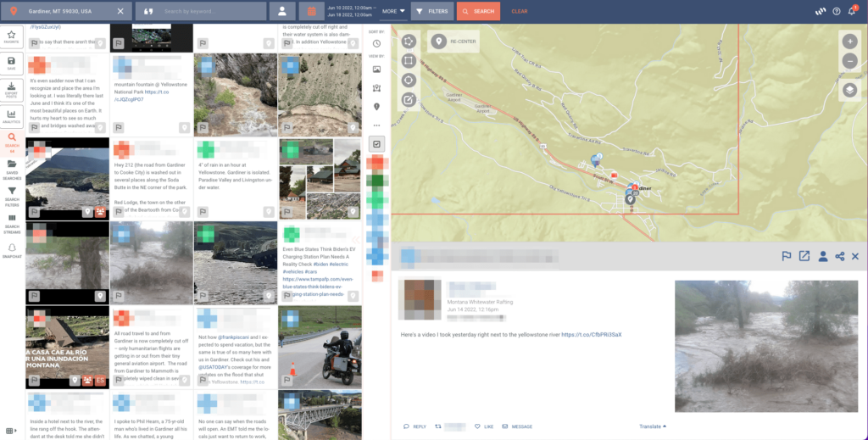Open the t.co/CfbPRi3SaX link
Image resolution: width=868 pixels, height=440 pixels.
(592, 335)
